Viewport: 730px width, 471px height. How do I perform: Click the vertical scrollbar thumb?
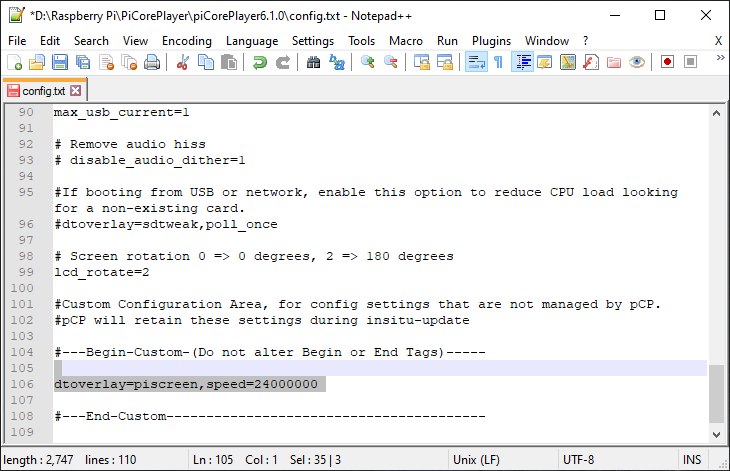[x=716, y=393]
